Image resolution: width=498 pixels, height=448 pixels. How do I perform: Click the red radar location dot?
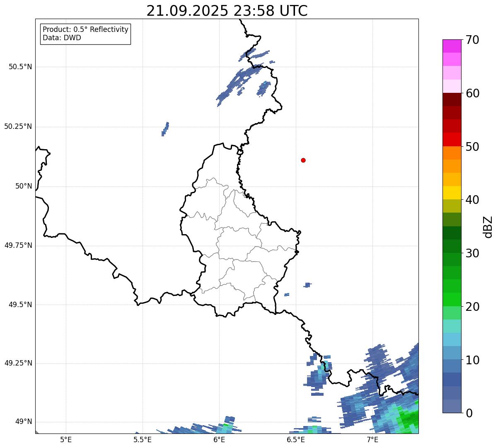303,160
